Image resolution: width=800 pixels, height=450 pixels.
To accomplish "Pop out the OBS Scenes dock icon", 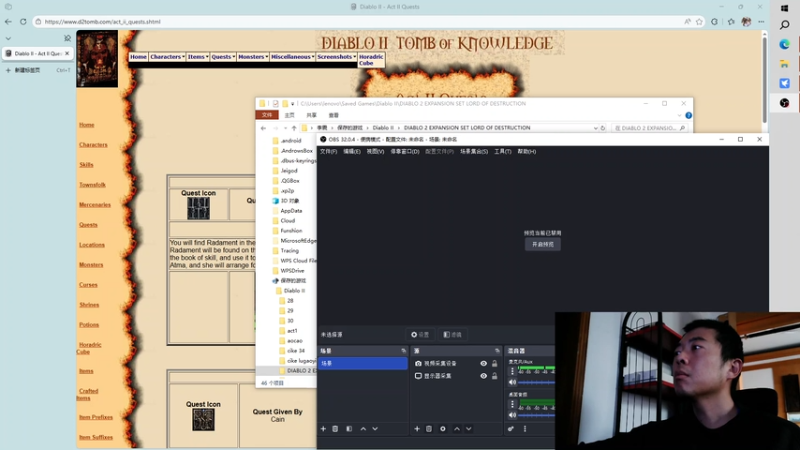I will [x=404, y=351].
